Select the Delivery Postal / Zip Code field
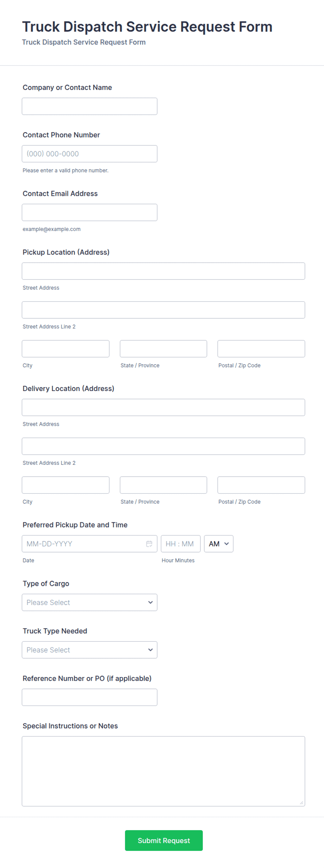Screen dimensions: 324x868 [261, 485]
